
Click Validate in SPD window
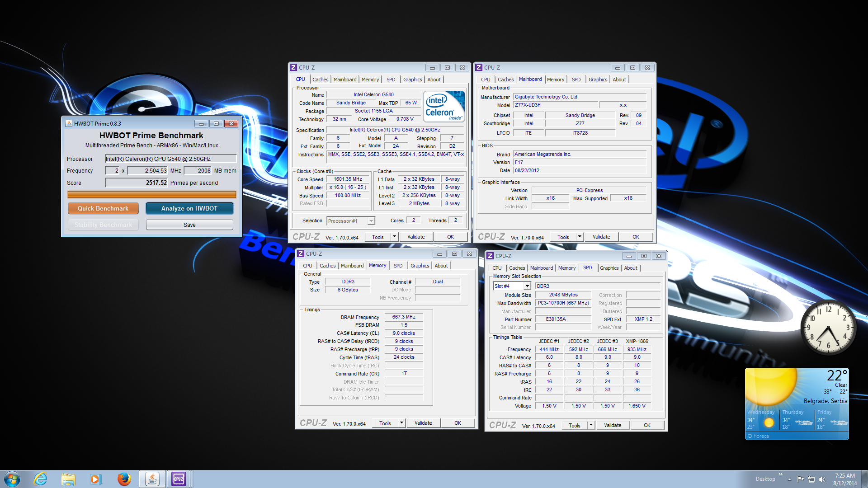pyautogui.click(x=613, y=425)
